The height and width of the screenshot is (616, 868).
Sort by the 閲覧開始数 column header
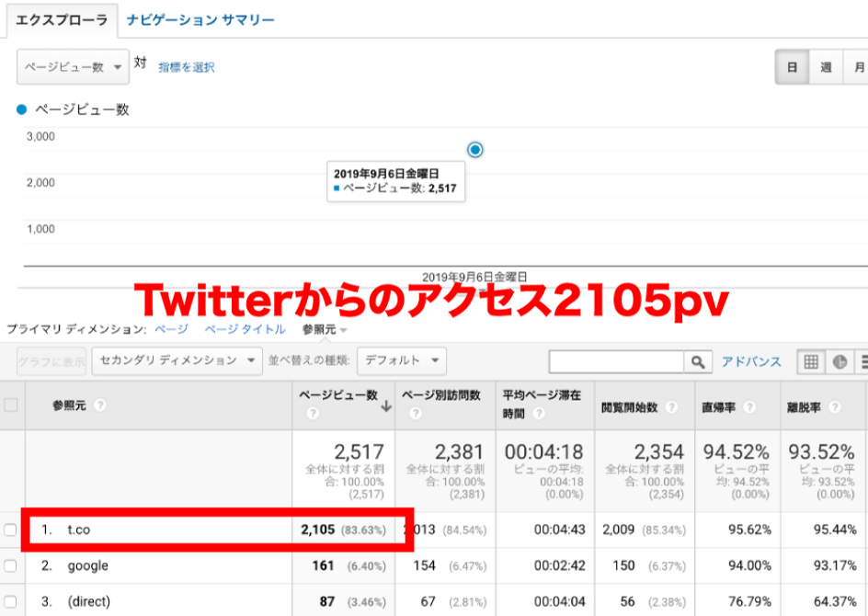click(630, 407)
